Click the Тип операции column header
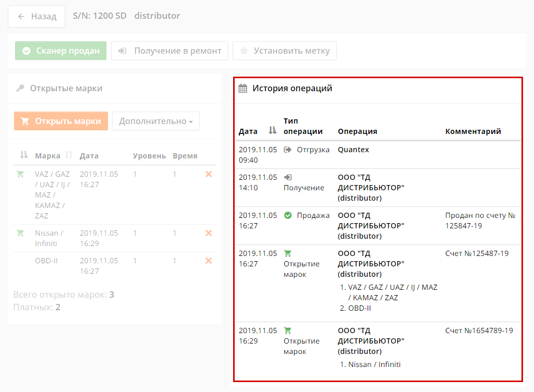The image size is (534, 392). pyautogui.click(x=303, y=126)
